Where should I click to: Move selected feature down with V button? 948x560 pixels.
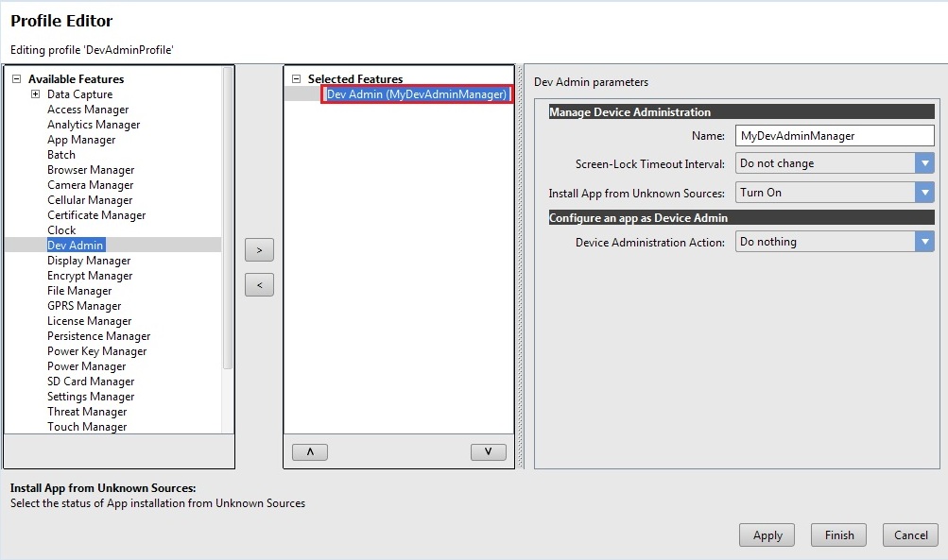[488, 452]
